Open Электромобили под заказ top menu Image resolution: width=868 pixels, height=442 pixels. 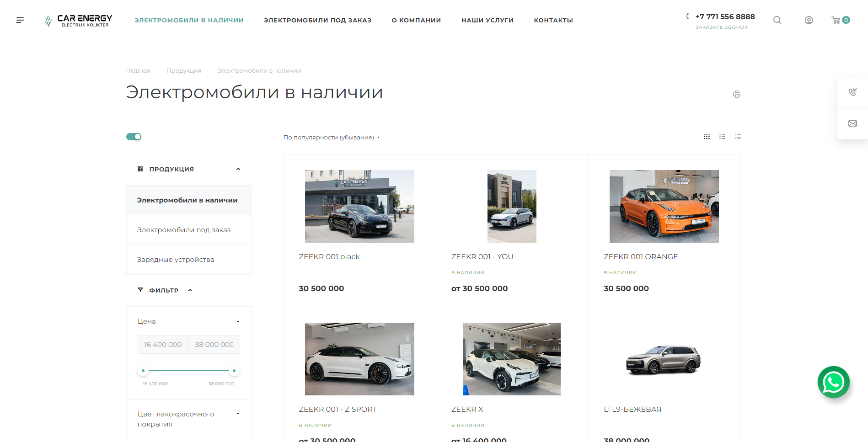[x=317, y=20]
